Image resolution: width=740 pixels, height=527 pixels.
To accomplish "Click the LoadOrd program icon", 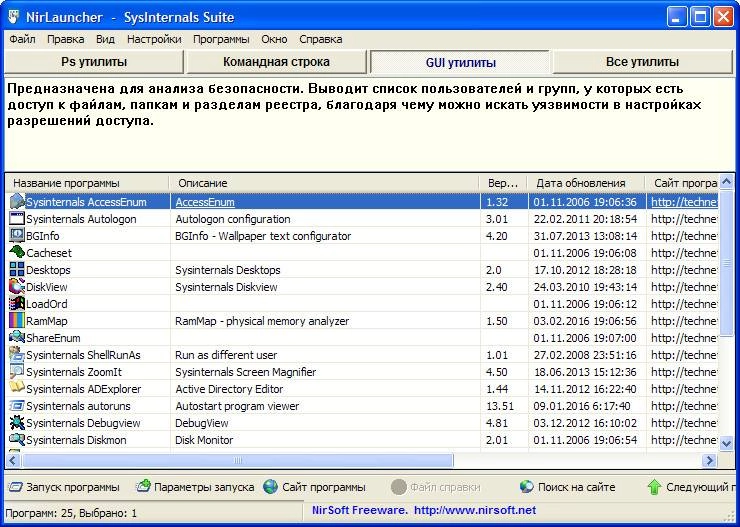I will 17,303.
